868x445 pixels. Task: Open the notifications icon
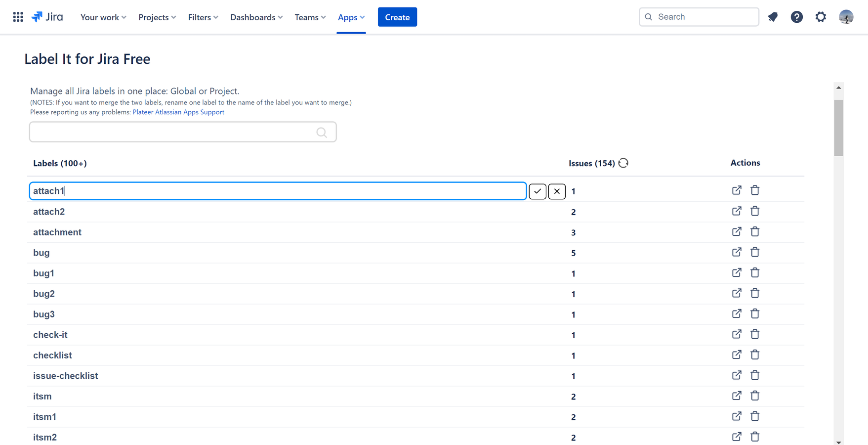click(x=773, y=17)
